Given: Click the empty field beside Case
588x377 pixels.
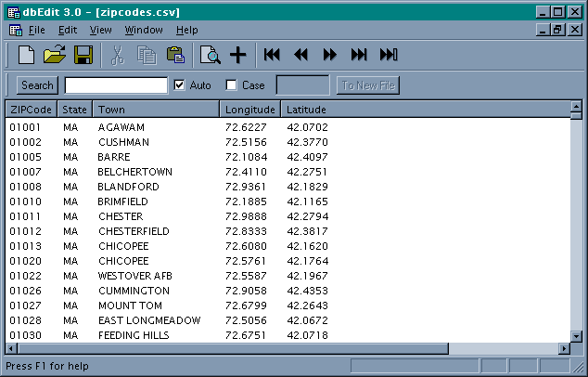Looking at the screenshot, I should 302,85.
